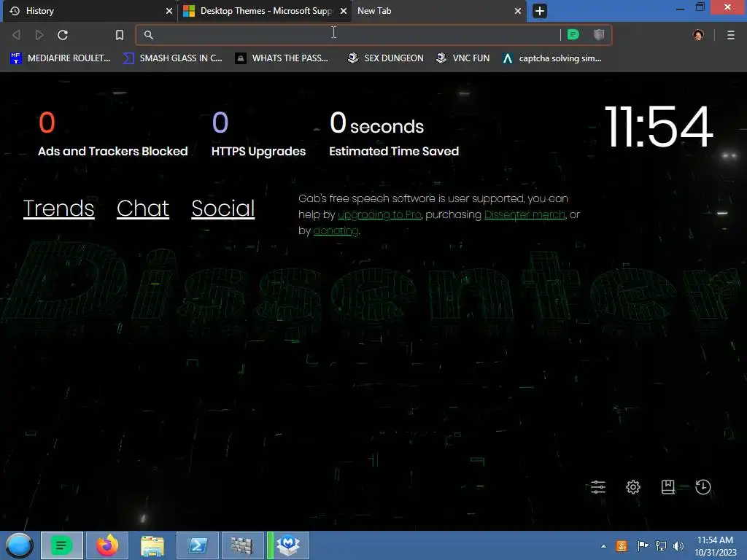Open the Shields icon in address bar
The height and width of the screenshot is (560, 747).
599,35
